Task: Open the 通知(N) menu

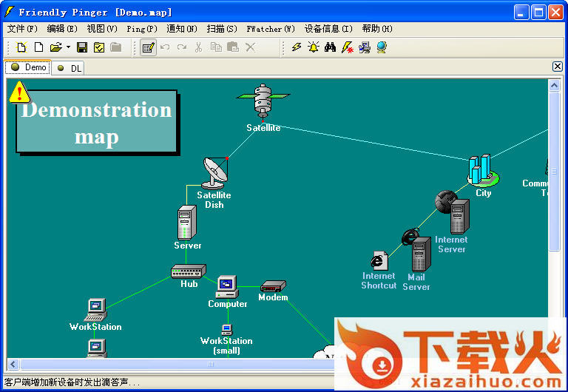Action: (182, 29)
